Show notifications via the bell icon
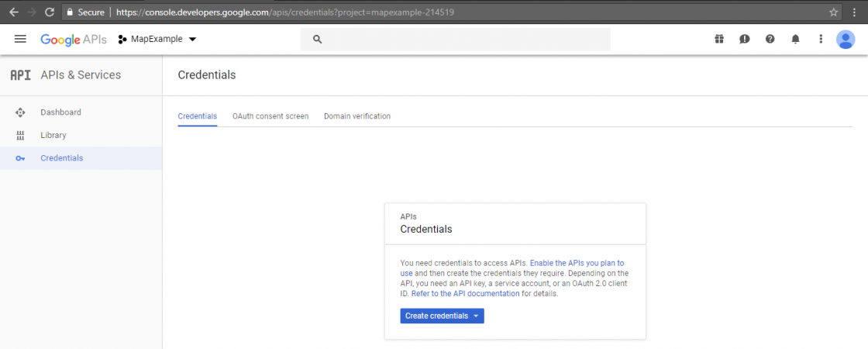The width and height of the screenshot is (868, 349). tap(795, 40)
